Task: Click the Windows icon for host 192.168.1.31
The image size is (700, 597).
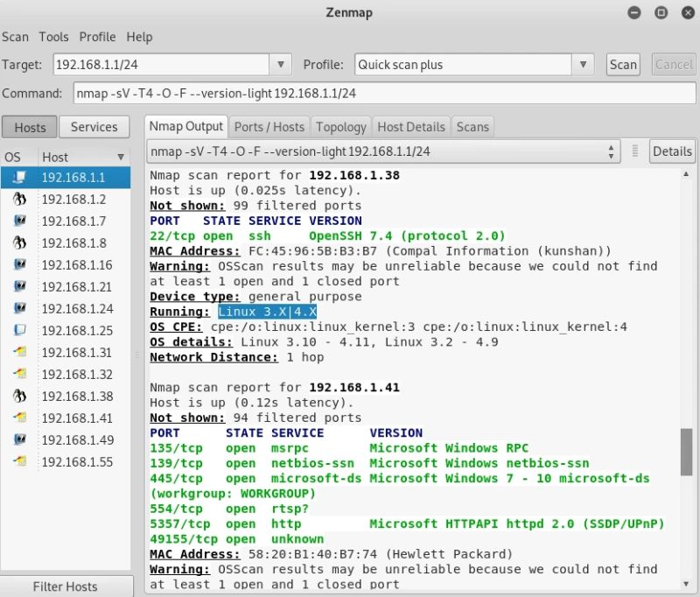Action: tap(19, 352)
